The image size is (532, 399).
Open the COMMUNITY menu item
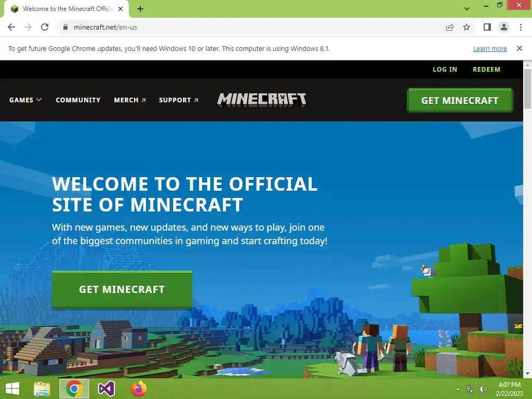78,100
